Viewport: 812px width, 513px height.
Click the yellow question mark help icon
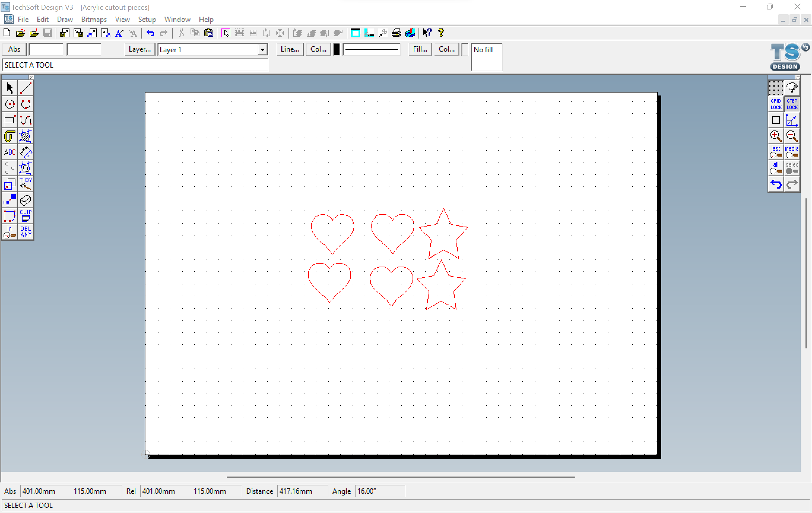(x=441, y=33)
